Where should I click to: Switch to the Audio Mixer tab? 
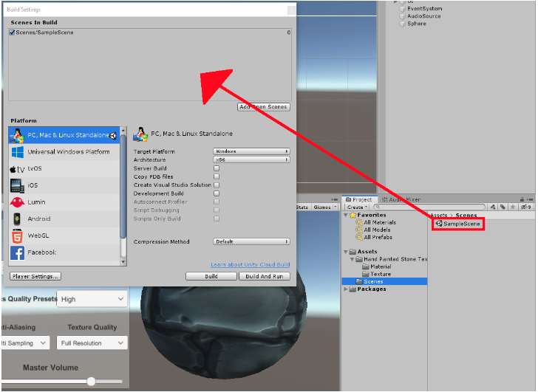[403, 199]
